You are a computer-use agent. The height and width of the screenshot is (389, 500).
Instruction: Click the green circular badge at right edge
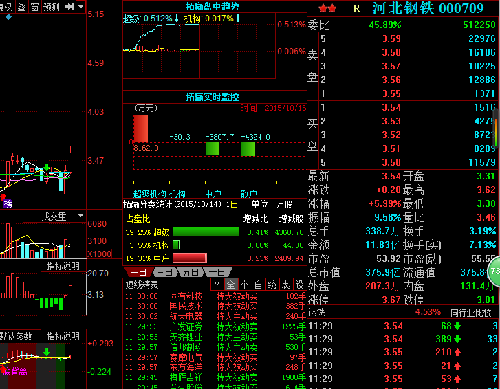click(x=494, y=271)
